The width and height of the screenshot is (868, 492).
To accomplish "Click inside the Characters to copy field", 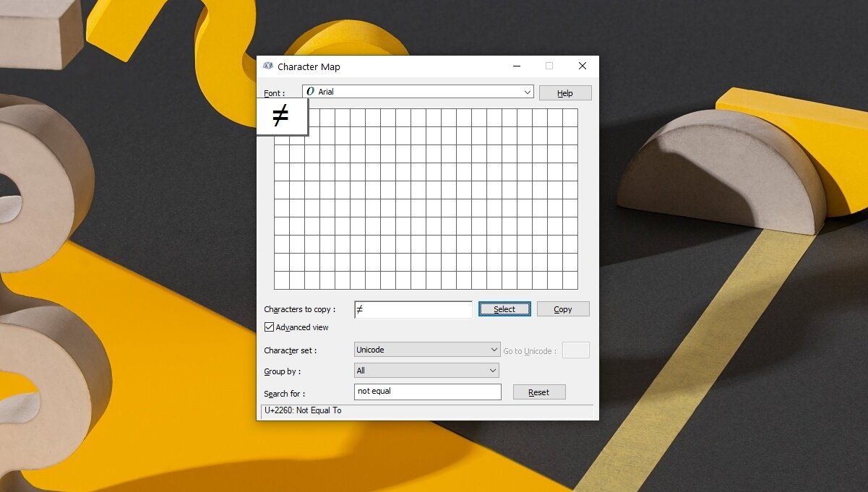I will (412, 309).
